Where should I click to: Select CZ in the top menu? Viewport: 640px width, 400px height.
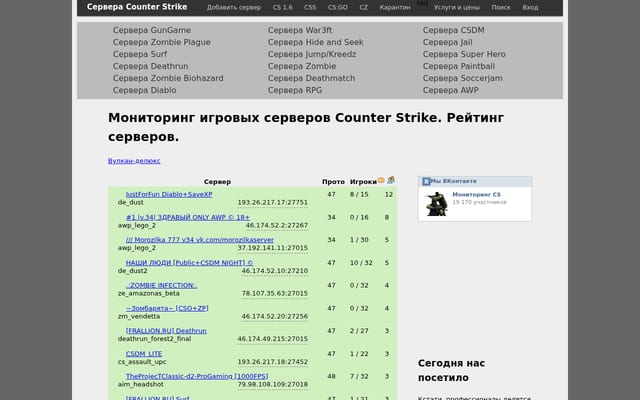pyautogui.click(x=364, y=7)
